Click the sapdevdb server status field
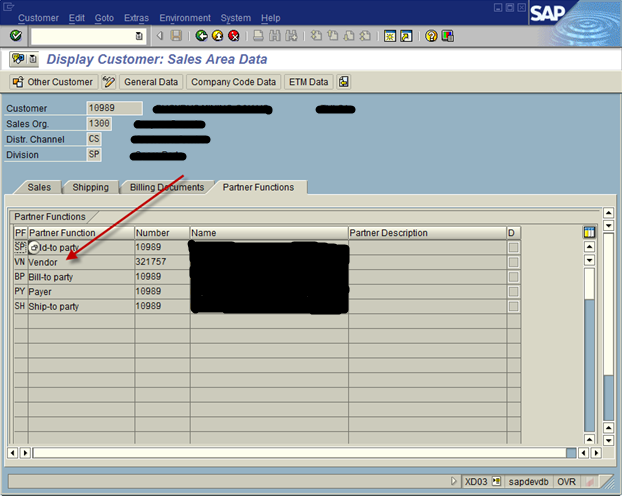 point(528,482)
